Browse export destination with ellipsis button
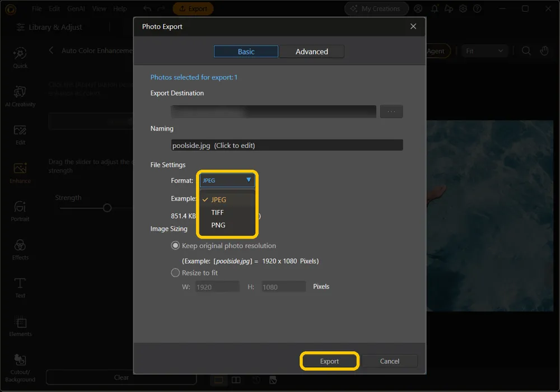The width and height of the screenshot is (560, 392). coord(391,111)
